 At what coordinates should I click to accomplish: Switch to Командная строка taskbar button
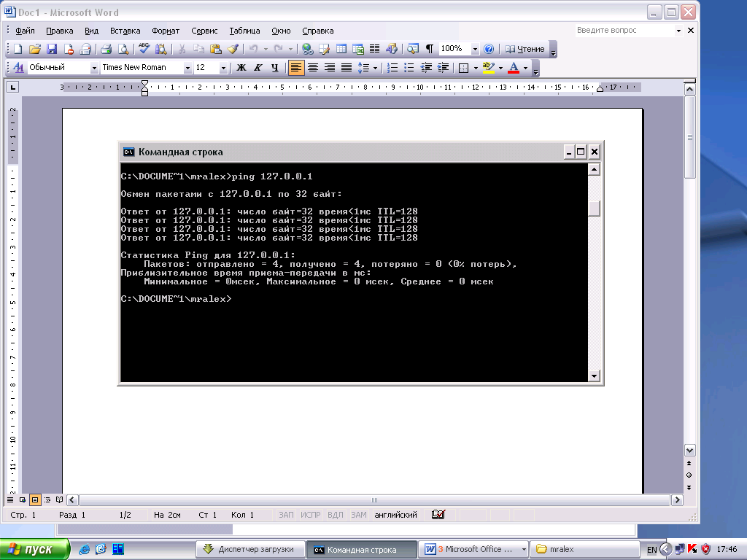360,550
